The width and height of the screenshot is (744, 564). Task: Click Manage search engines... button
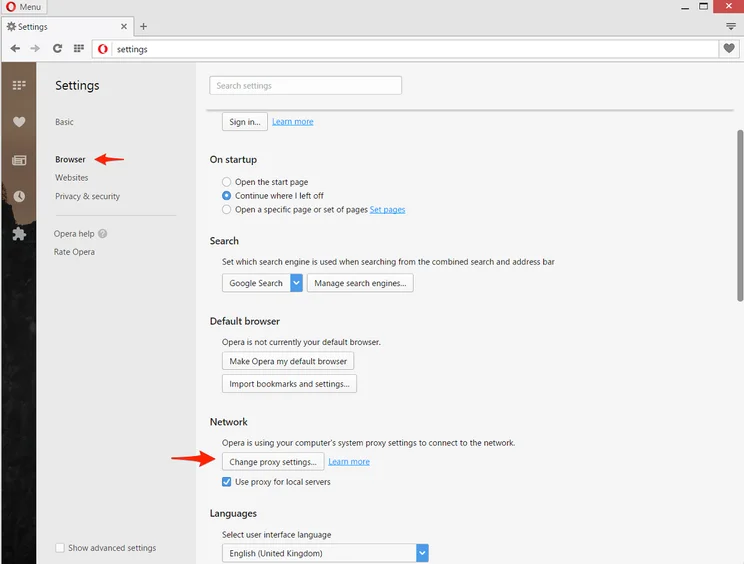pyautogui.click(x=360, y=283)
